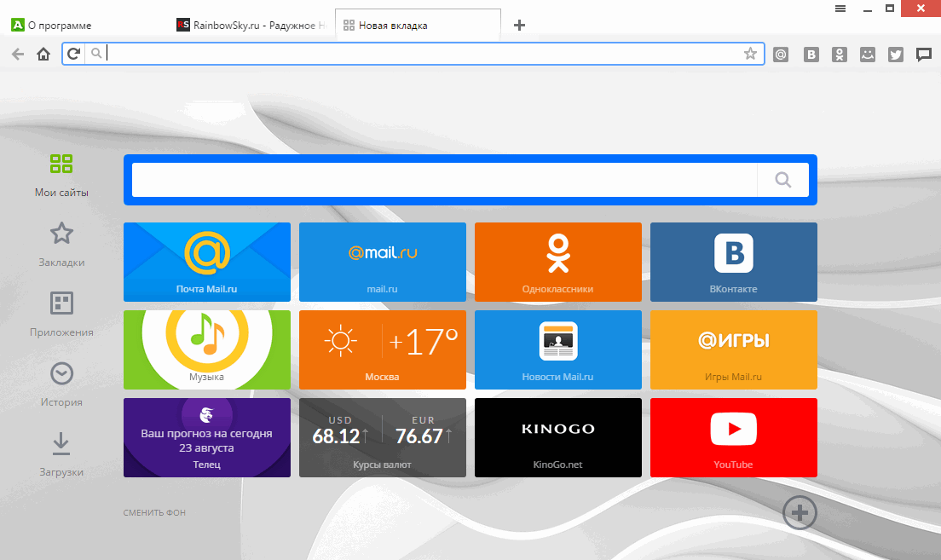Open Odnoklassniki extension icon in toolbar
This screenshot has height=560, width=941.
pos(840,55)
